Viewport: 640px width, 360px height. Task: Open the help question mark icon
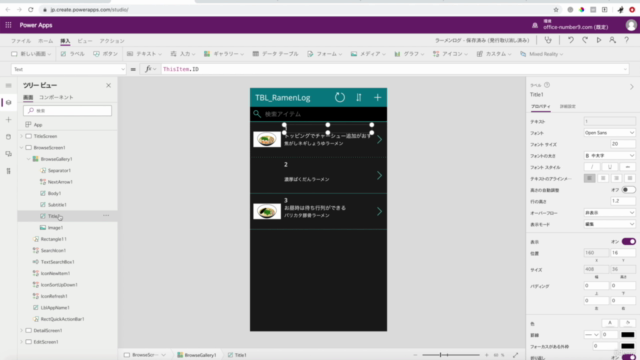point(627,40)
